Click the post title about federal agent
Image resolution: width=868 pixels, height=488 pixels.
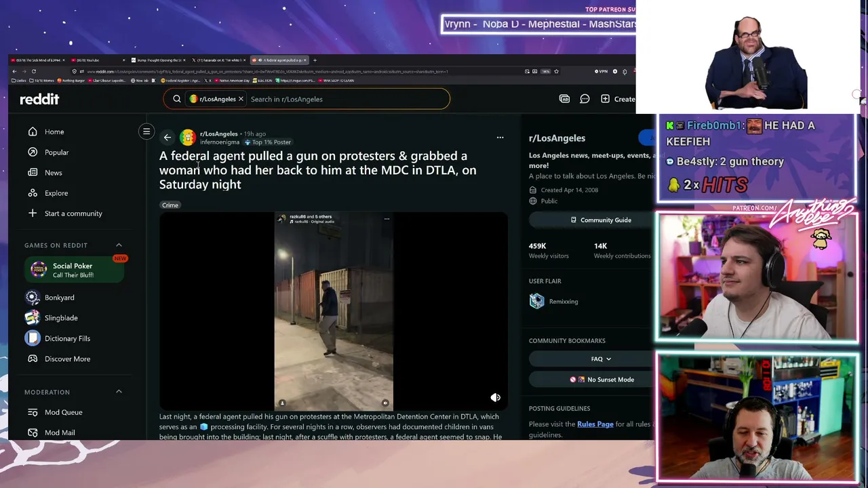pyautogui.click(x=318, y=170)
